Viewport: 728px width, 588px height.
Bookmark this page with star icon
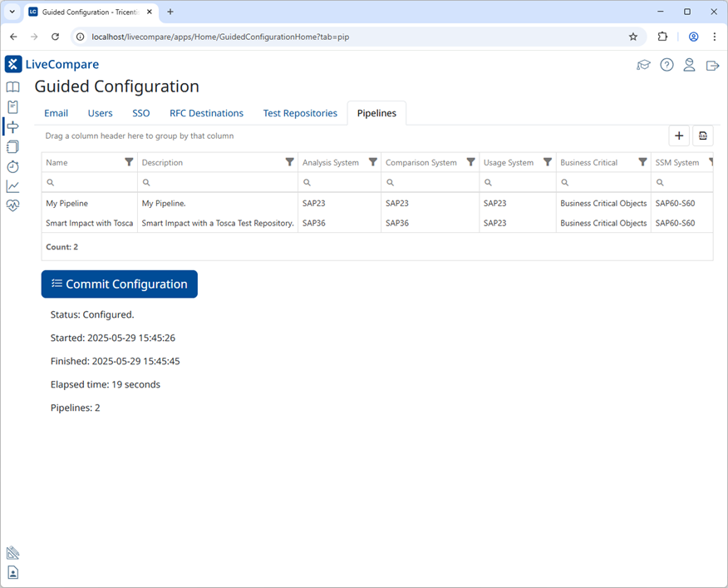633,37
